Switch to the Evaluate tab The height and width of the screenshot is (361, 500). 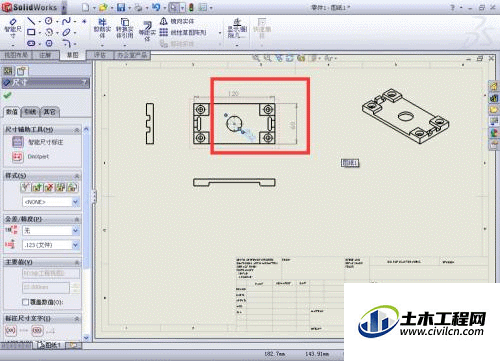(100, 55)
